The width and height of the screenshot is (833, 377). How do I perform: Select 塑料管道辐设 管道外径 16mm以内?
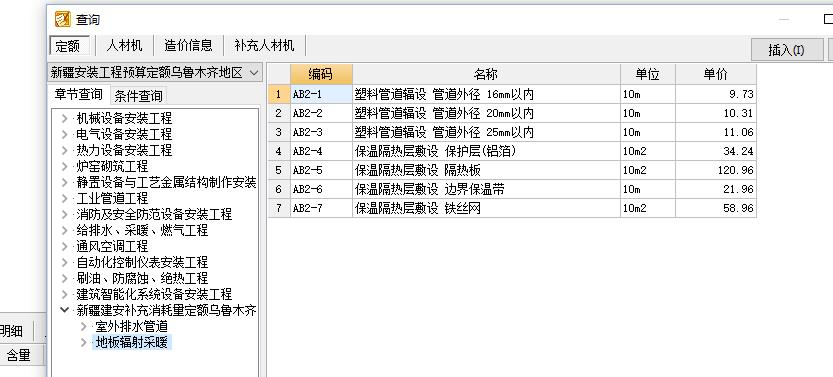point(486,94)
